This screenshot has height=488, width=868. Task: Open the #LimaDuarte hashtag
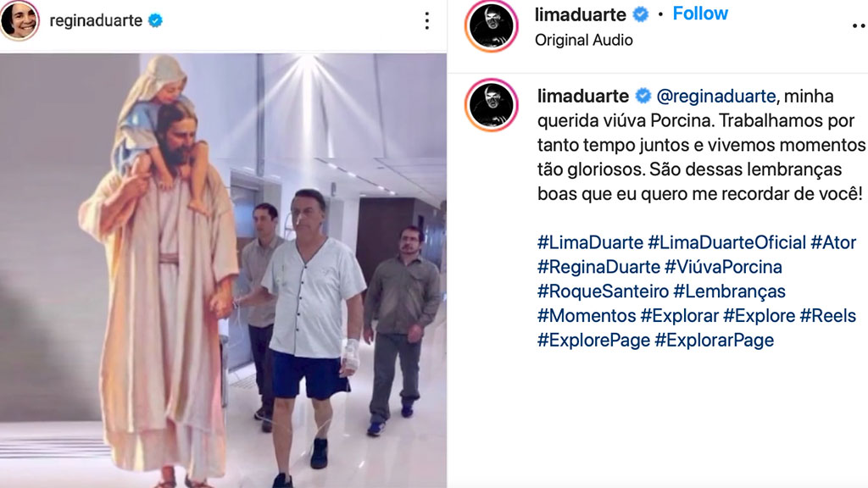(590, 242)
